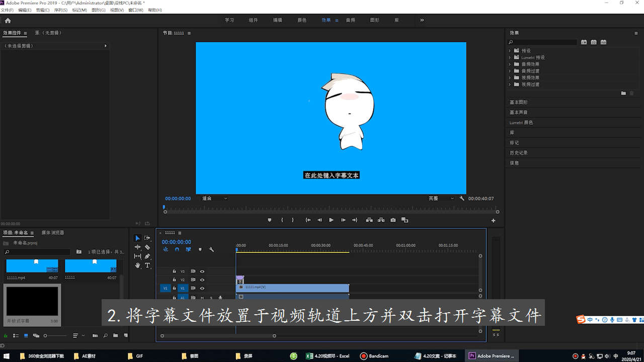Screen dimensions: 644x362
Task: Switch project panel to list view
Action: [16, 335]
